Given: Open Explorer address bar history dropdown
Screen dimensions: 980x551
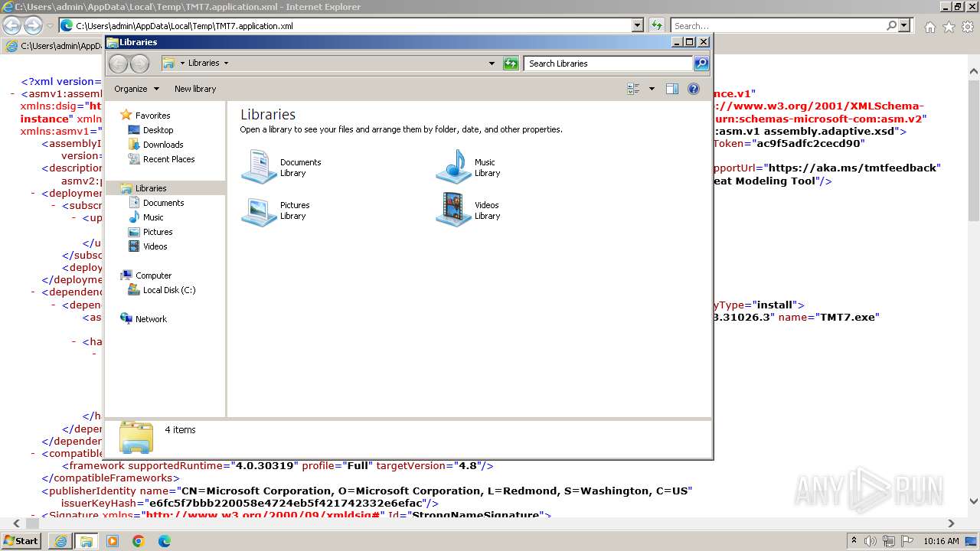Looking at the screenshot, I should point(492,64).
